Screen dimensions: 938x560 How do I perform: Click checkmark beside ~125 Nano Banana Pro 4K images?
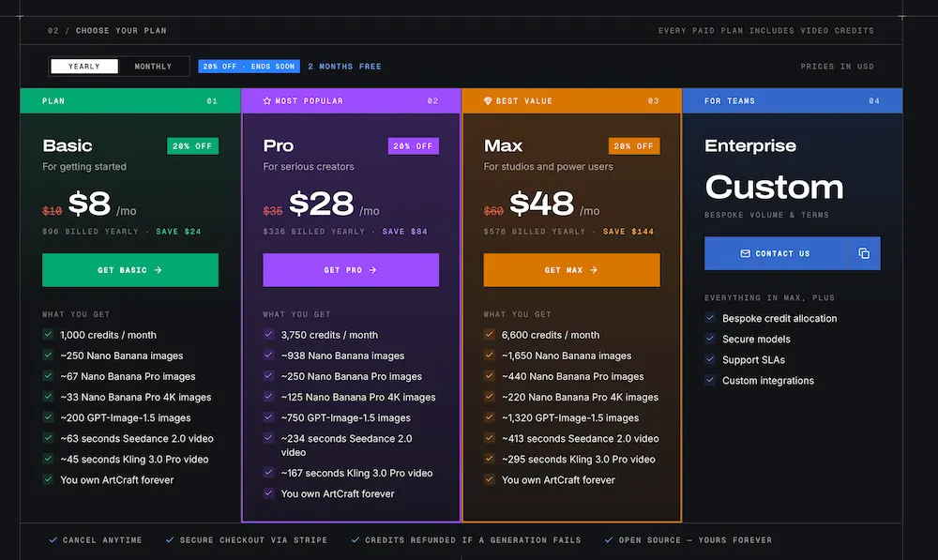[268, 397]
